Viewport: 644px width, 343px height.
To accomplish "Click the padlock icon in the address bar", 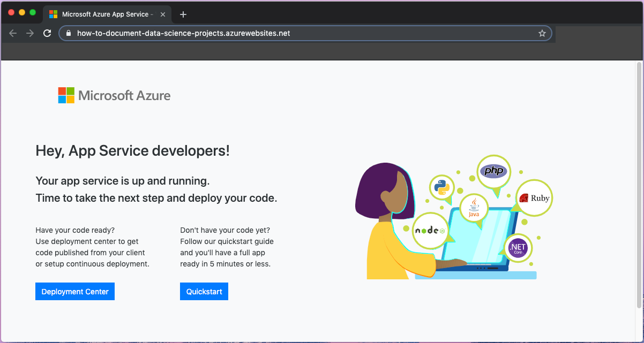I will (68, 33).
